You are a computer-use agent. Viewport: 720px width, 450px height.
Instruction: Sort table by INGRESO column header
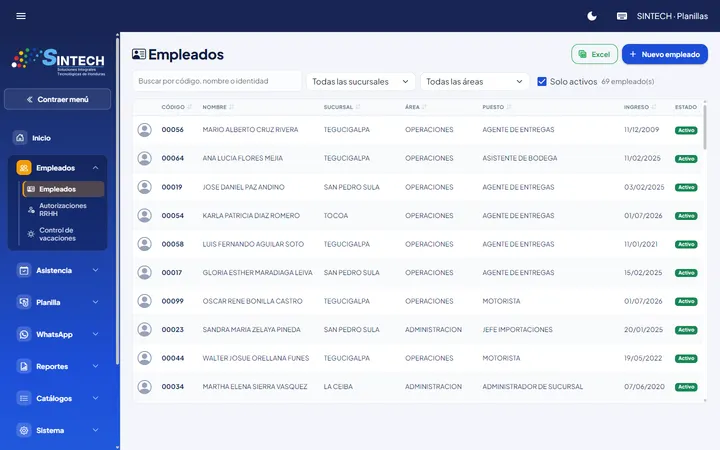(x=640, y=107)
